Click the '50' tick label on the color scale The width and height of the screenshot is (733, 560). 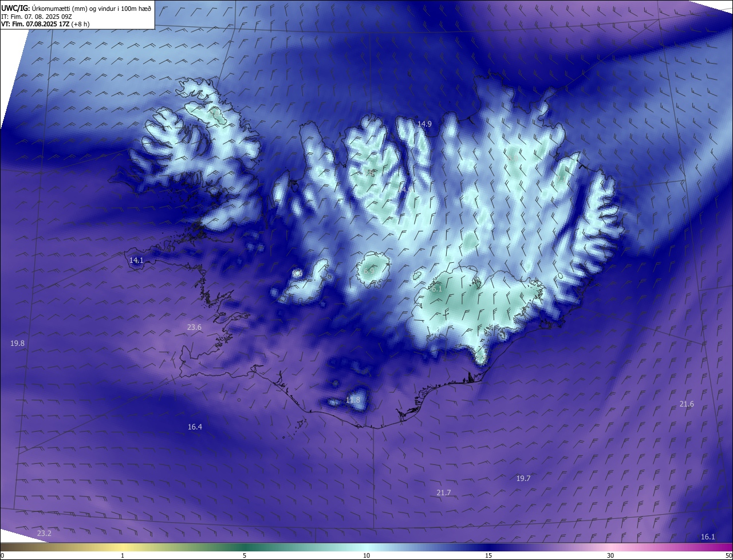click(728, 555)
